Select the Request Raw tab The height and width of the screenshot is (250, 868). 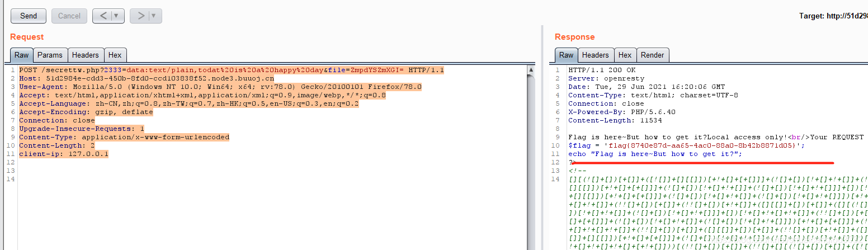[x=22, y=55]
